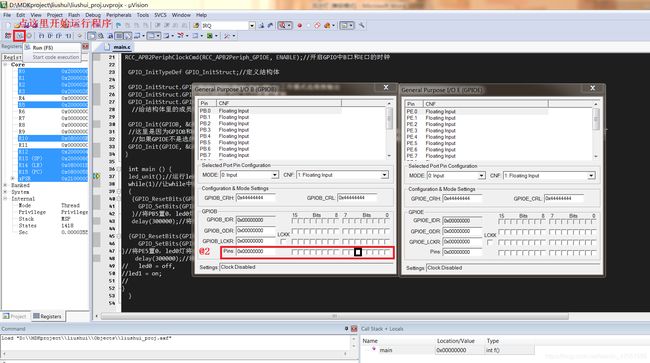
Task: Toggle the Disassembly window icon
Action: coord(101,36)
